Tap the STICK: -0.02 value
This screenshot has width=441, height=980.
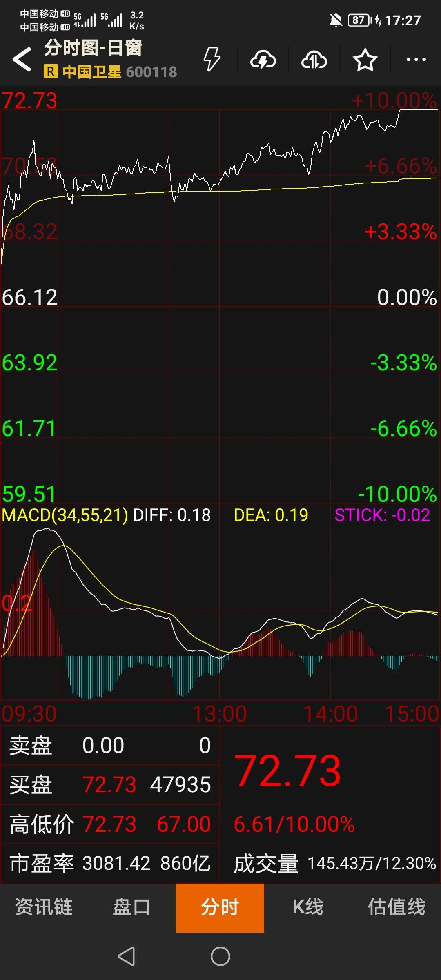point(382,515)
